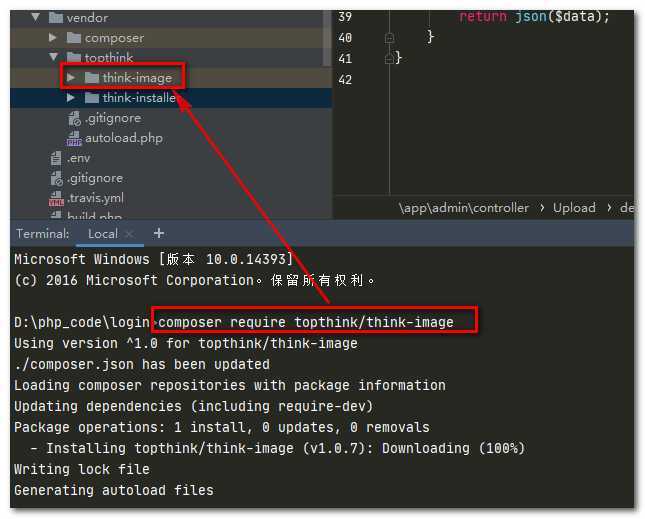This screenshot has width=645, height=519.
Task: Expand the think-image folder arrow
Action: point(71,77)
